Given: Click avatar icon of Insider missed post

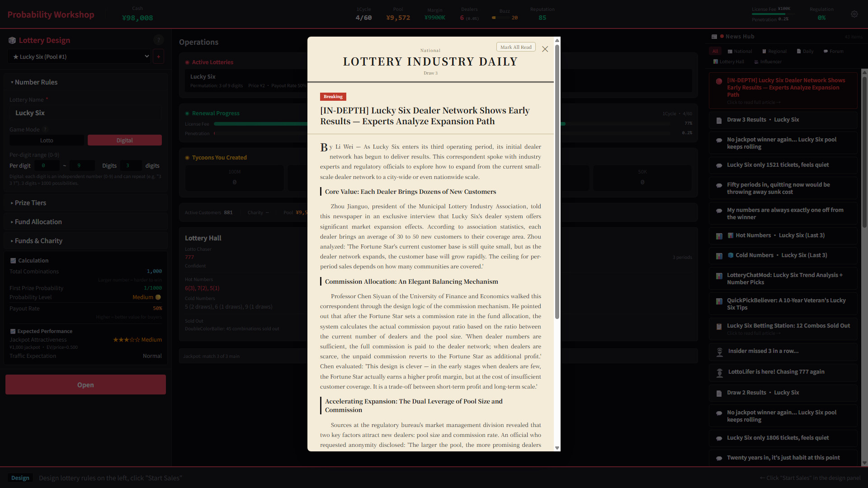Looking at the screenshot, I should (720, 352).
